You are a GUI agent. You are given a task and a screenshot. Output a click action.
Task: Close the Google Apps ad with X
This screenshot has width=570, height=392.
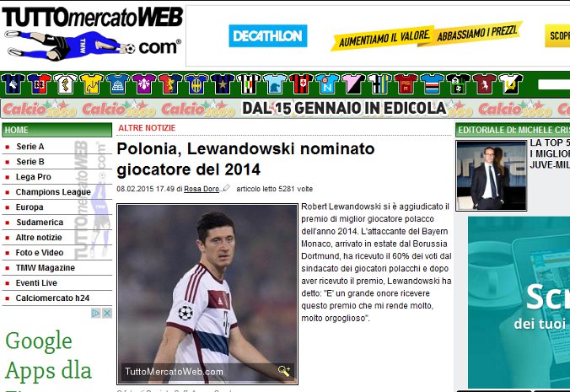click(x=107, y=313)
